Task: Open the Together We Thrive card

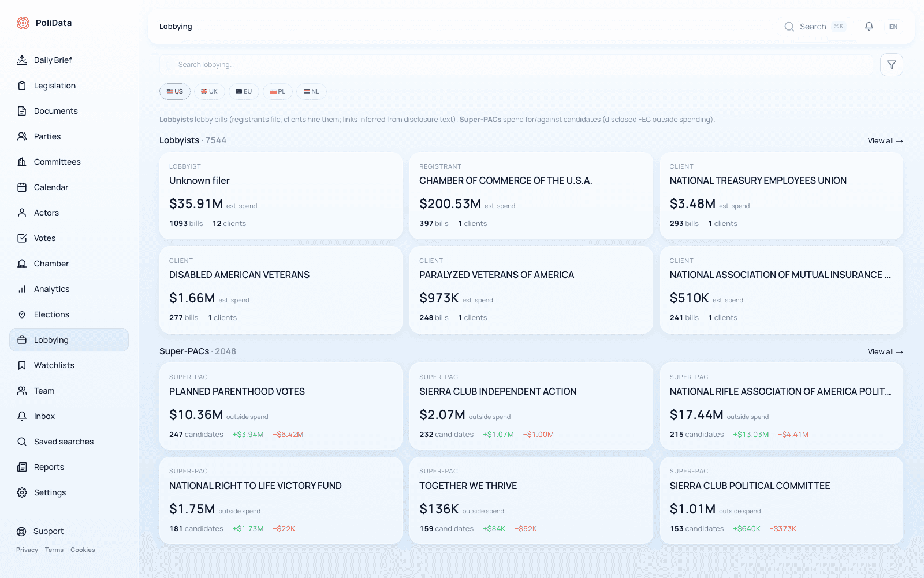Action: pyautogui.click(x=531, y=501)
